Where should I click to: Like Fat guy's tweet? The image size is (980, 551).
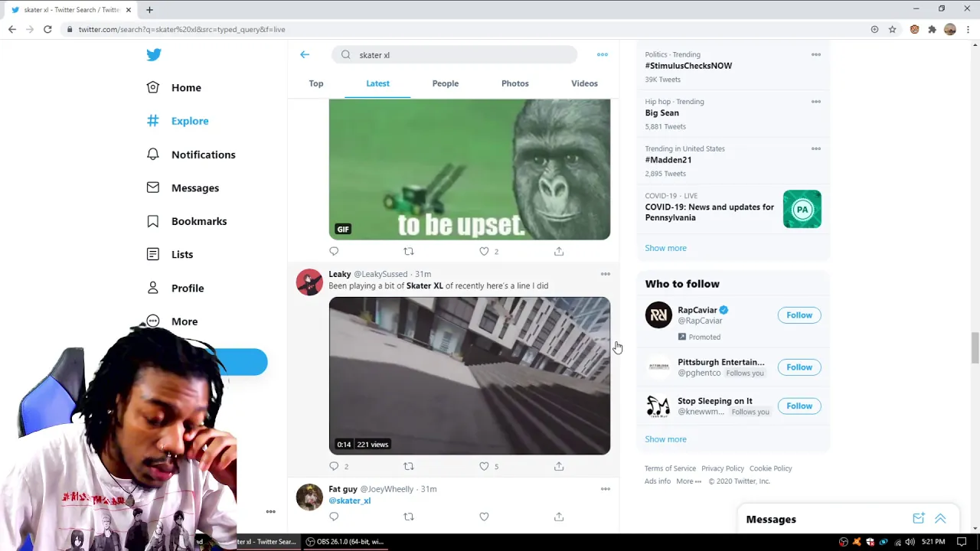[x=484, y=517]
